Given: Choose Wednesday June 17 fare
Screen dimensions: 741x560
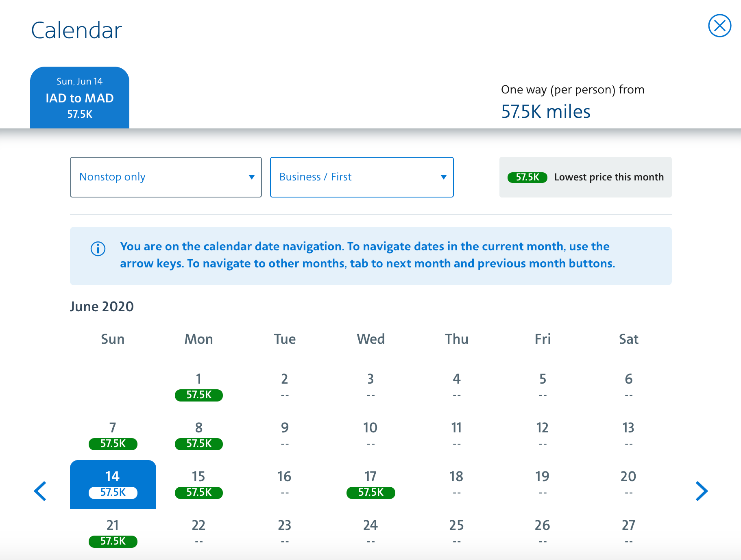Looking at the screenshot, I should coord(370,484).
